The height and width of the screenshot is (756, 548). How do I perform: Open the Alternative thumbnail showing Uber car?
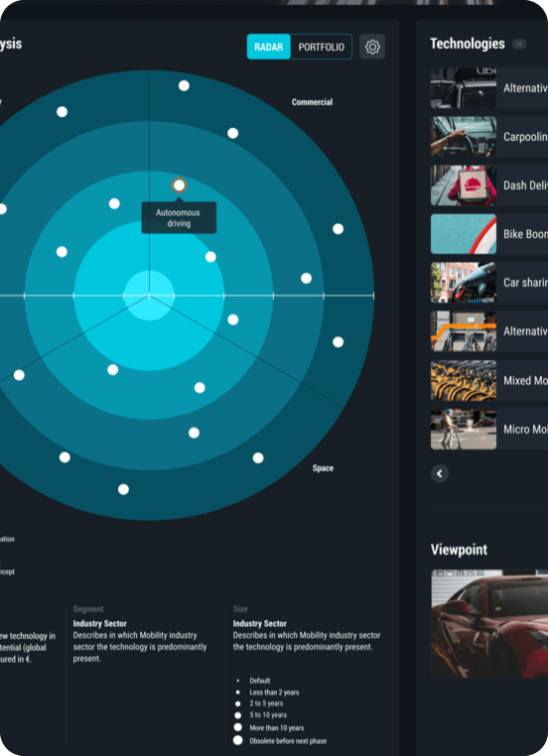pos(463,87)
